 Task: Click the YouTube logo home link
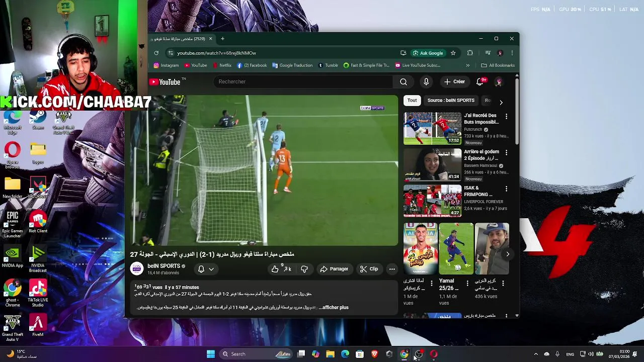[165, 82]
